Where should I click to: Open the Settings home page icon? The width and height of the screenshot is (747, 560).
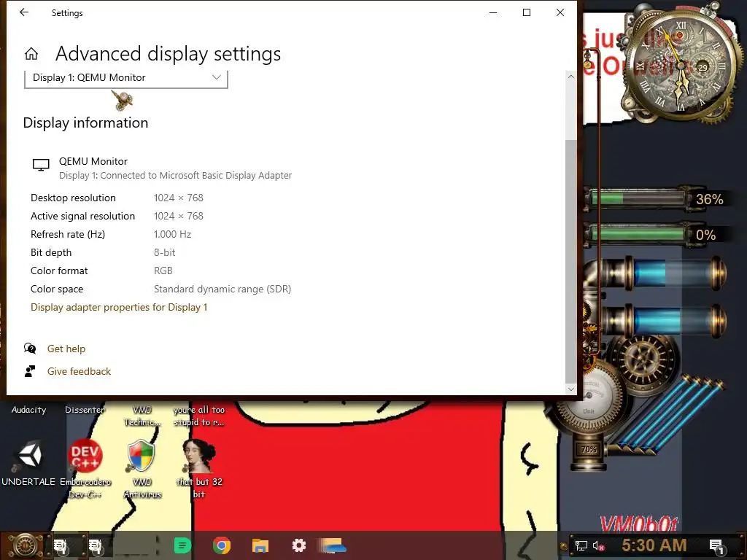click(x=31, y=54)
